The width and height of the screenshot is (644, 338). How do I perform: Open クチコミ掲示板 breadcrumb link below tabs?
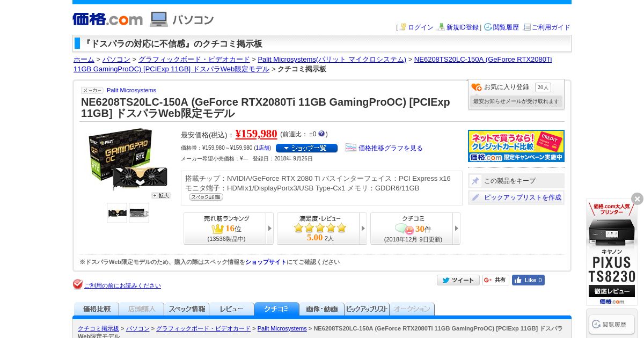[x=98, y=328]
